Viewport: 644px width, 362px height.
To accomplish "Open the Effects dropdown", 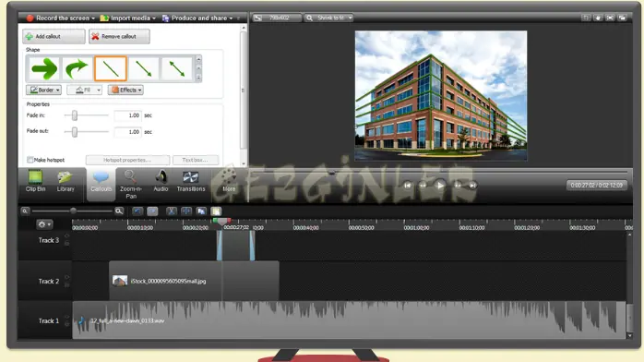I will 125,90.
